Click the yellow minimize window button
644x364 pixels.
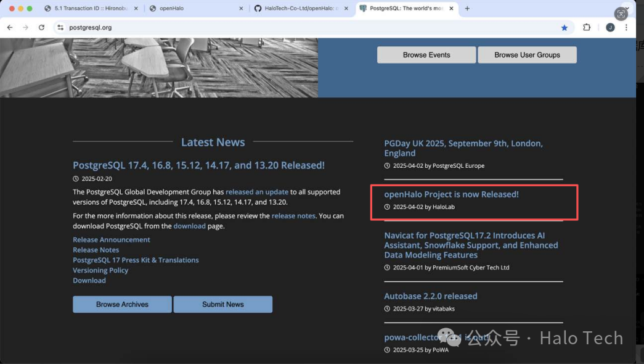20,8
